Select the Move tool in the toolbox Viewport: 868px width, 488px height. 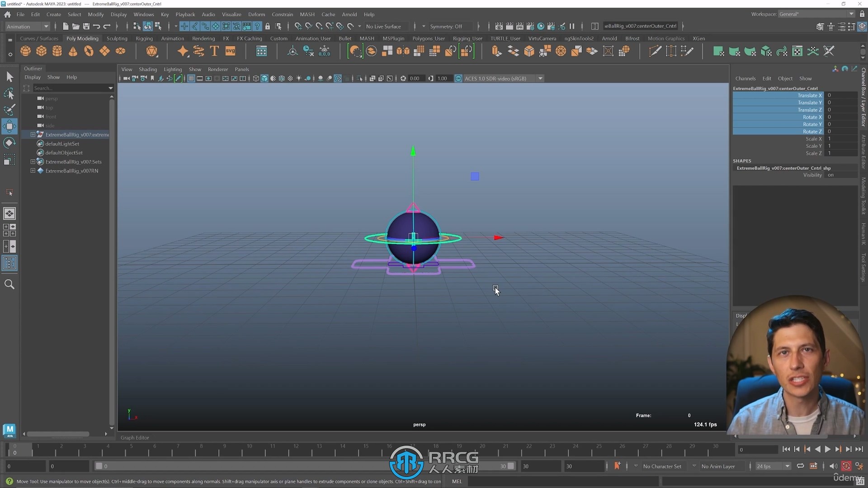coord(9,126)
